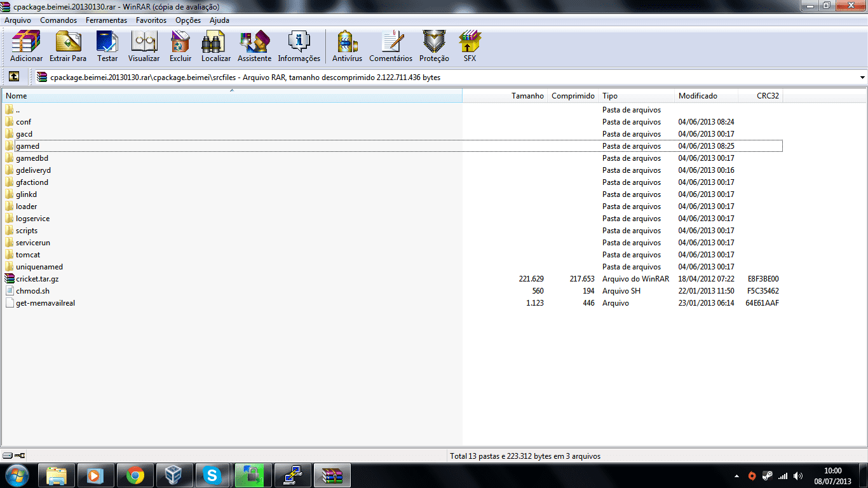The width and height of the screenshot is (868, 488).
Task: Open Google Chrome from taskbar
Action: (x=135, y=475)
